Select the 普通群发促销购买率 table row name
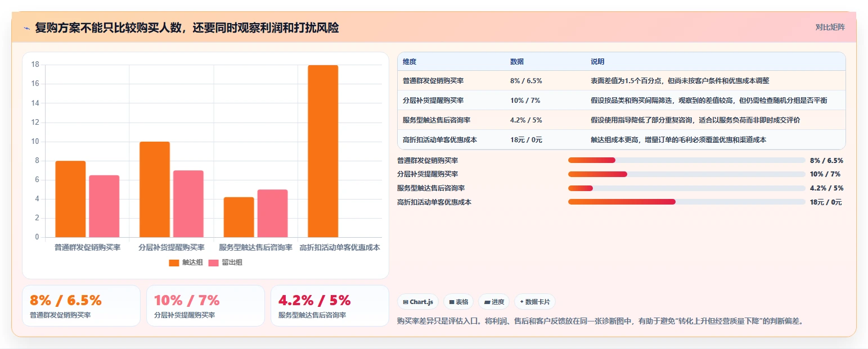This screenshot has height=349, width=868. (x=433, y=80)
